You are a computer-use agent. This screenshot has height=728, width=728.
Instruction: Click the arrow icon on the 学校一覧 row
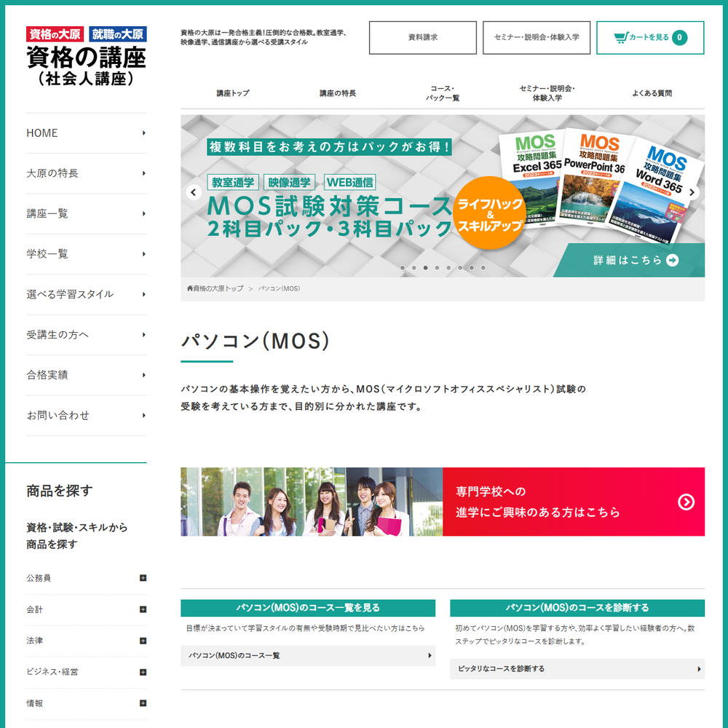click(144, 254)
